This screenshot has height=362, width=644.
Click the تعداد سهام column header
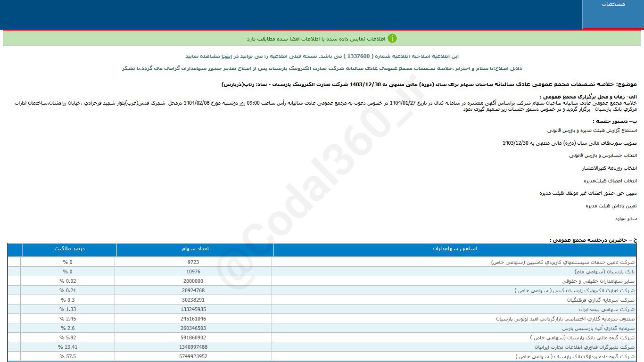click(x=194, y=249)
